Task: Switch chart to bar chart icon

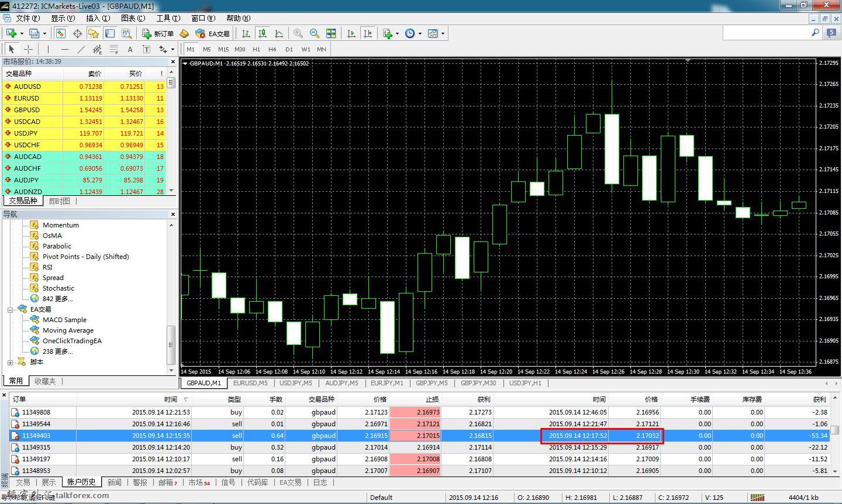Action: (x=246, y=33)
